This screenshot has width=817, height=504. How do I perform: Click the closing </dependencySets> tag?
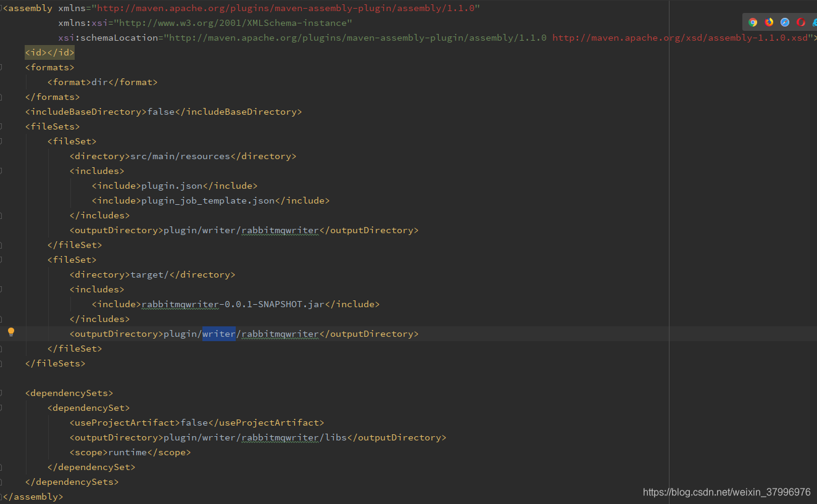72,482
